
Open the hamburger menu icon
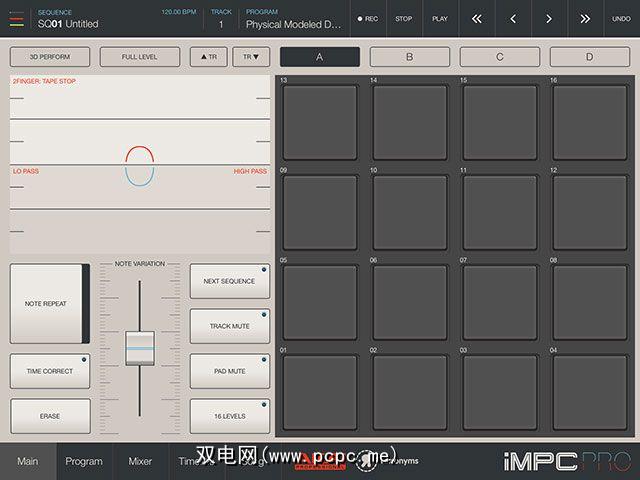tap(16, 18)
